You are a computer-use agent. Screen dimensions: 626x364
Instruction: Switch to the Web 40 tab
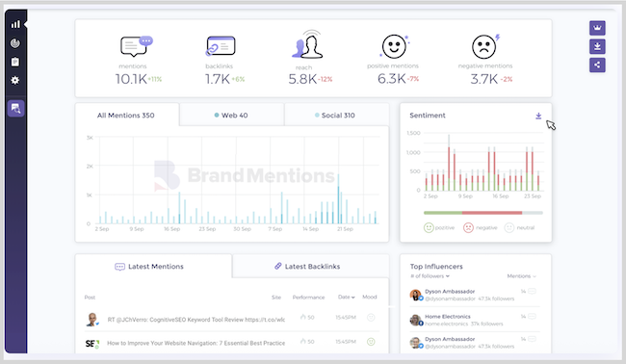[231, 115]
